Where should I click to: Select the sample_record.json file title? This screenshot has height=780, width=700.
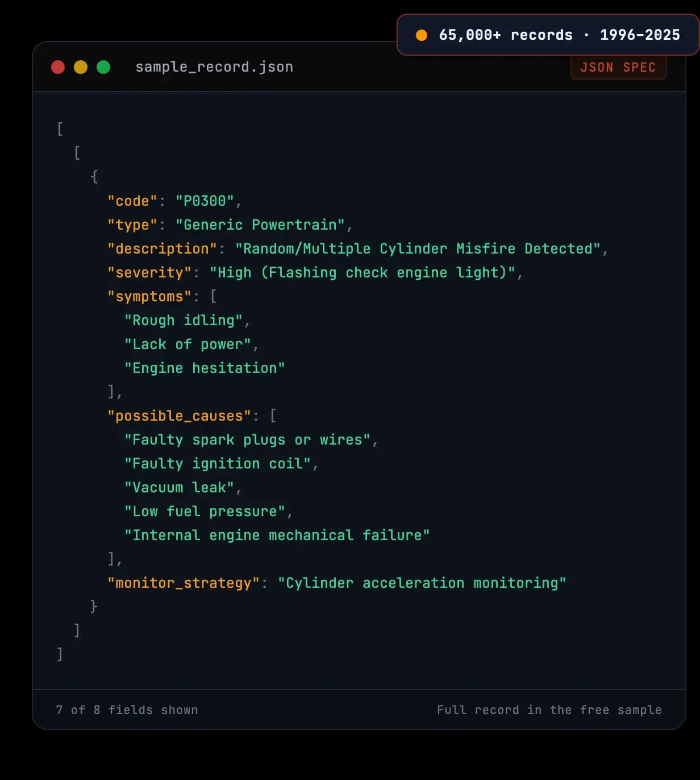coord(214,67)
